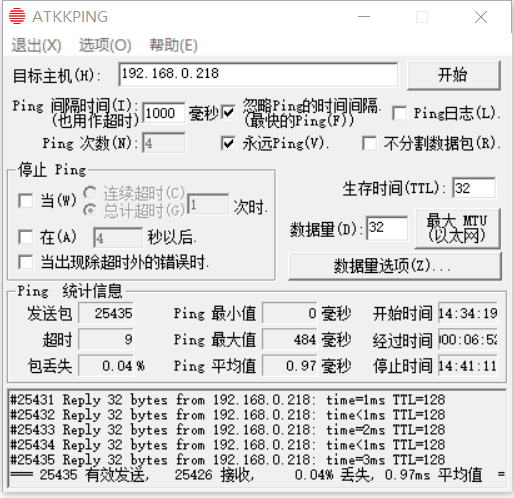Click the red ATKKPING app icon
Image resolution: width=514 pixels, height=498 pixels.
[x=17, y=16]
